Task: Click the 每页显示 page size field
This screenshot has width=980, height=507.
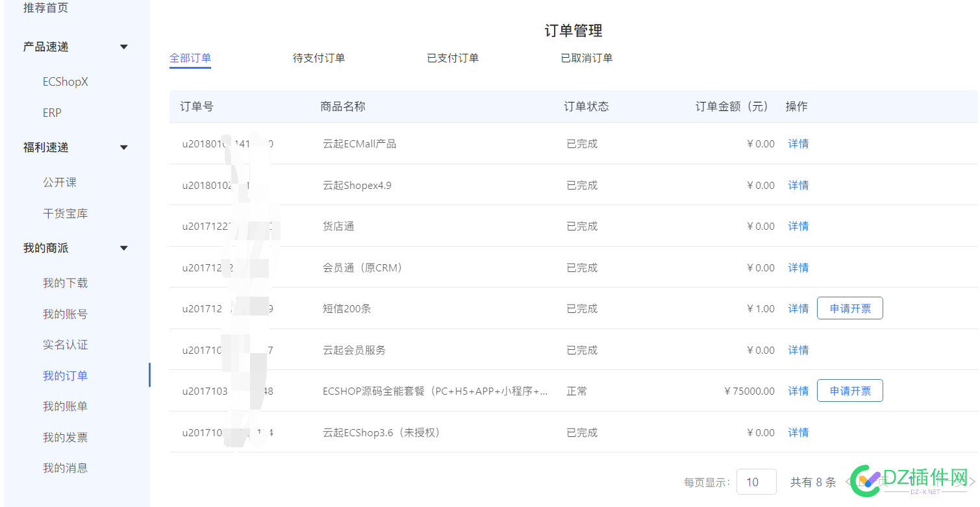Action: [757, 482]
